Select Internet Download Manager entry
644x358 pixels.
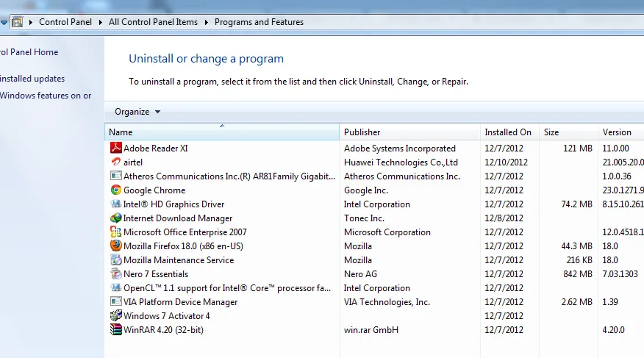coord(178,218)
